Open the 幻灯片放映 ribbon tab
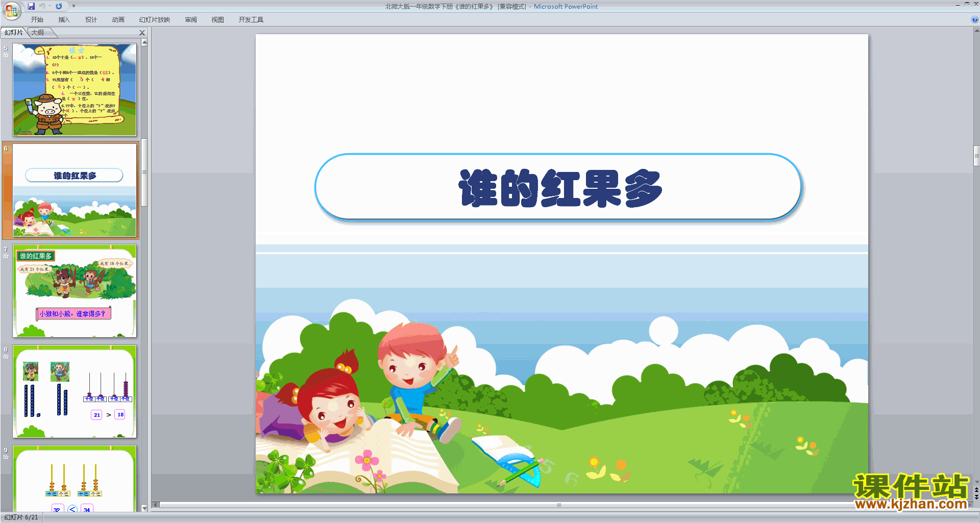Viewport: 980px width, 523px height. click(155, 20)
